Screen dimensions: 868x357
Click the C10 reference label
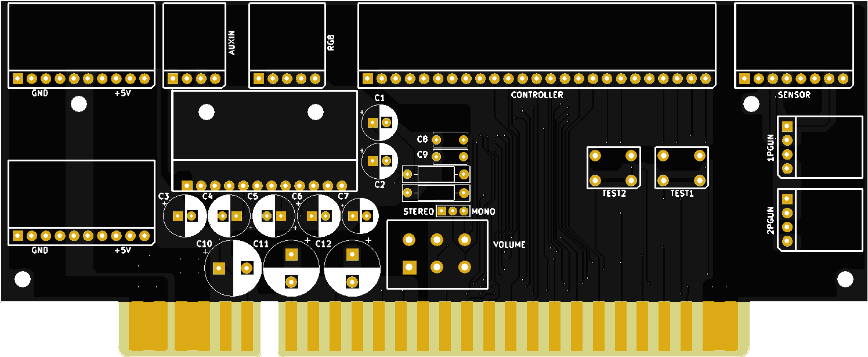pyautogui.click(x=205, y=243)
